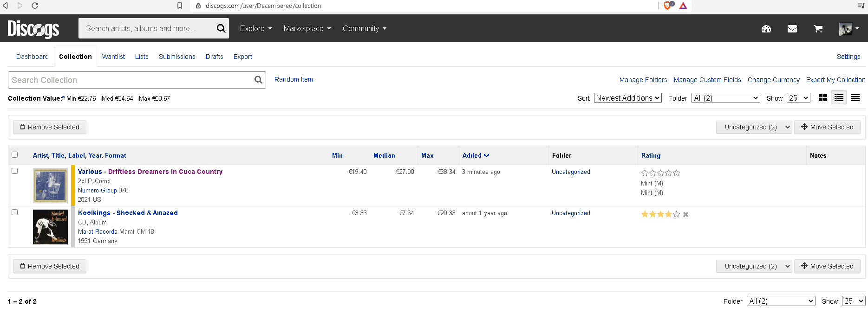
Task: Switch to large thumbnail grid view
Action: (x=822, y=98)
